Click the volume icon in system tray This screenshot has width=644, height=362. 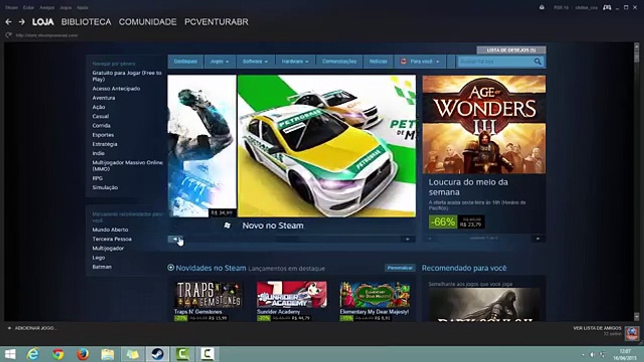[592, 355]
